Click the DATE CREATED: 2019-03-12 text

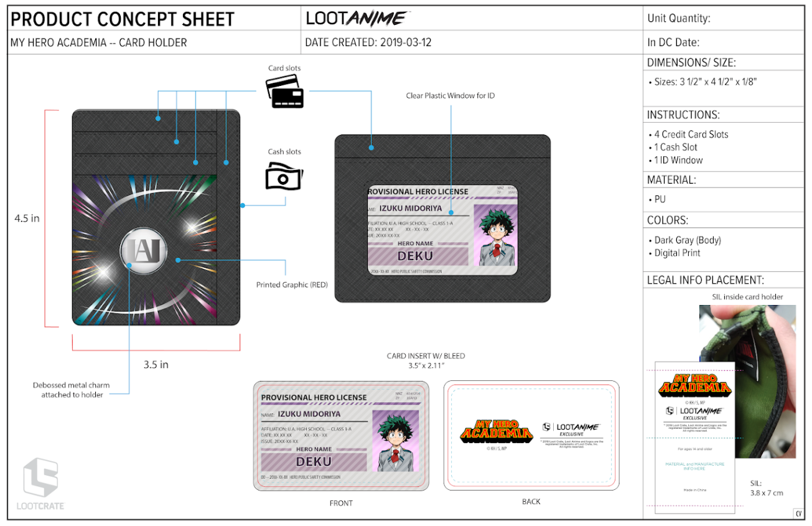coord(368,43)
